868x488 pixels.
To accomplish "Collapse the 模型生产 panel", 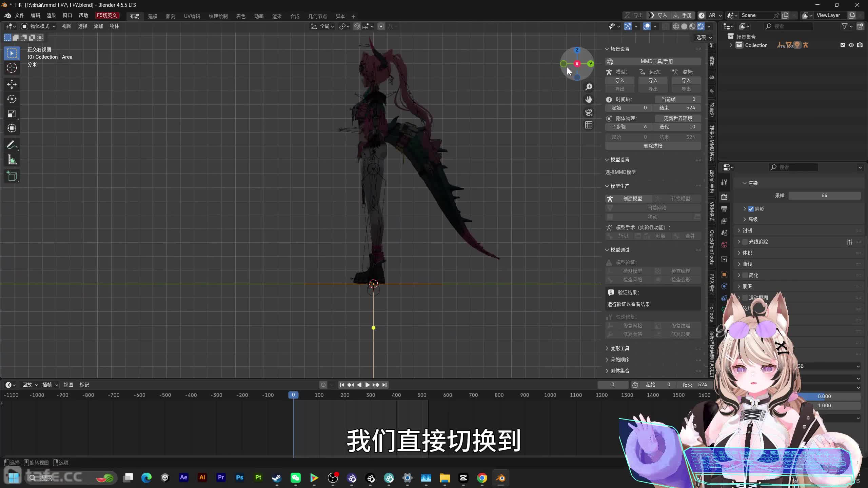I will coord(607,186).
